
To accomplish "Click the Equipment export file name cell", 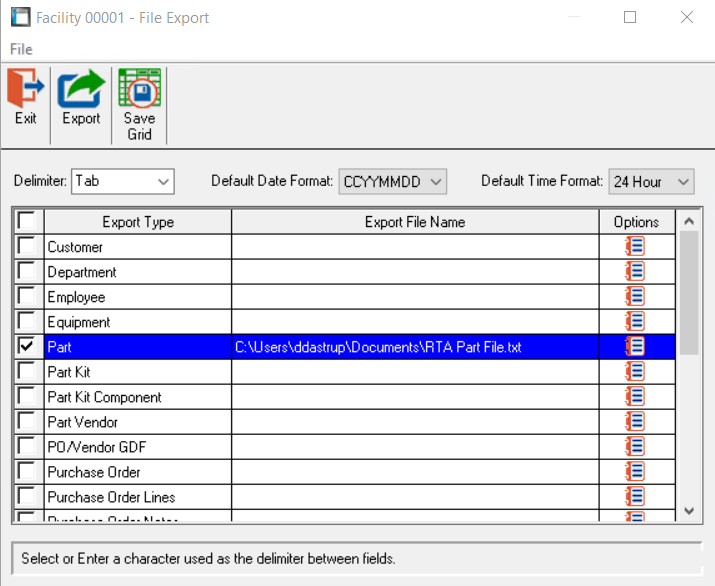I will point(415,322).
